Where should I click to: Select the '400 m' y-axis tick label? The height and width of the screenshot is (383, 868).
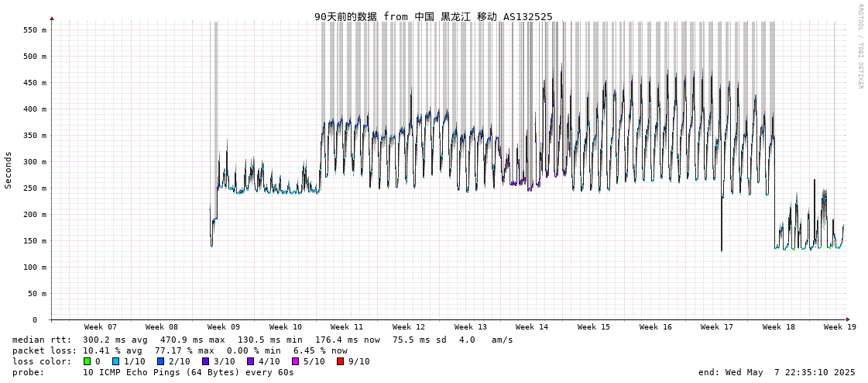coord(36,109)
